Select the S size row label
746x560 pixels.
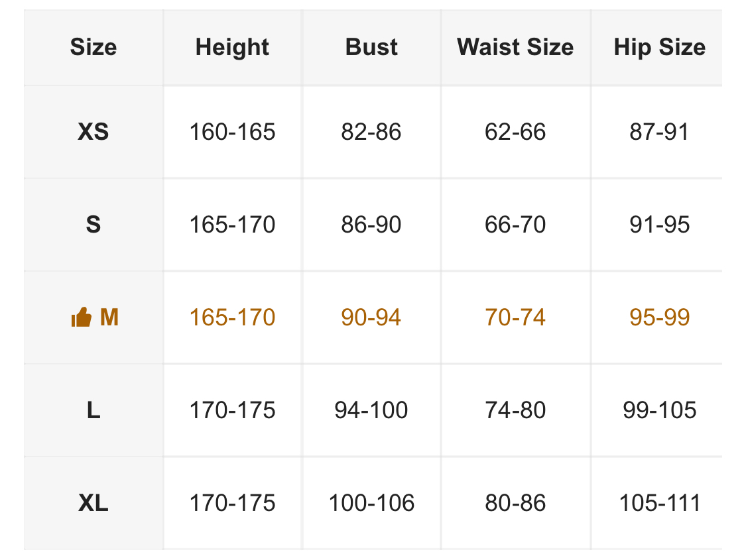pos(93,225)
